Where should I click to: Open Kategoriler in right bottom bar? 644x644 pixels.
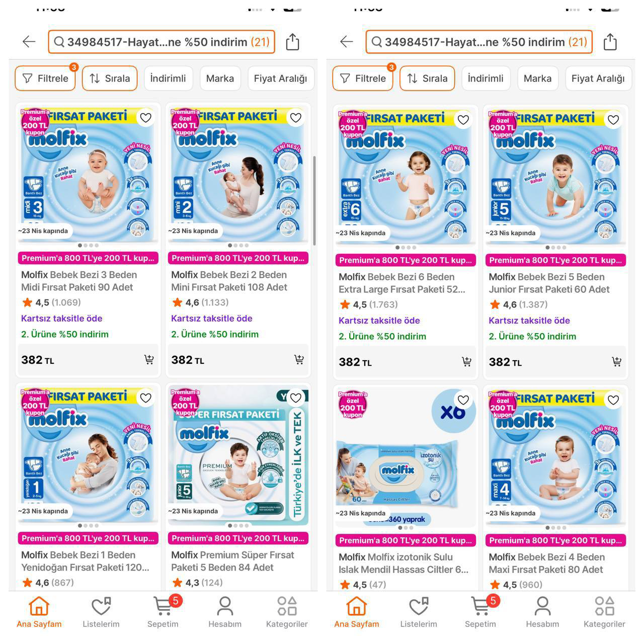pos(604,612)
